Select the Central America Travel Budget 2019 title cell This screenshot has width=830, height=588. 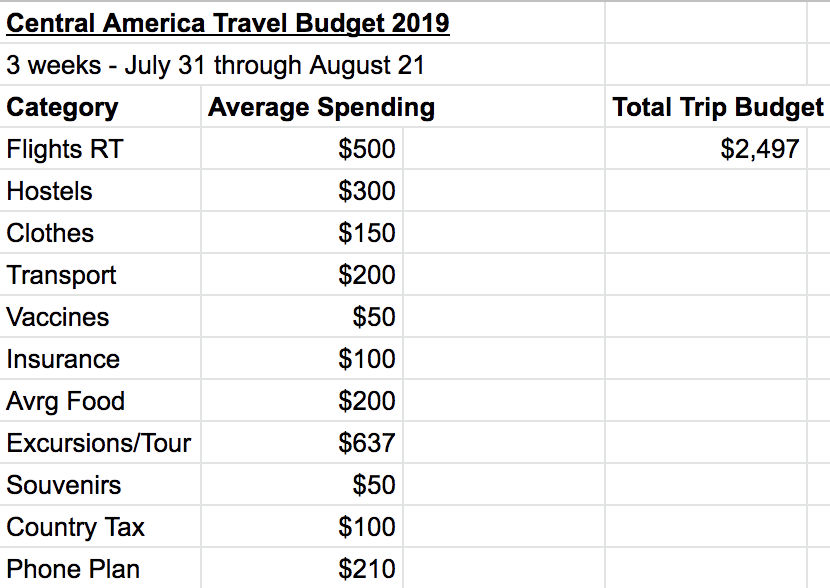[228, 22]
